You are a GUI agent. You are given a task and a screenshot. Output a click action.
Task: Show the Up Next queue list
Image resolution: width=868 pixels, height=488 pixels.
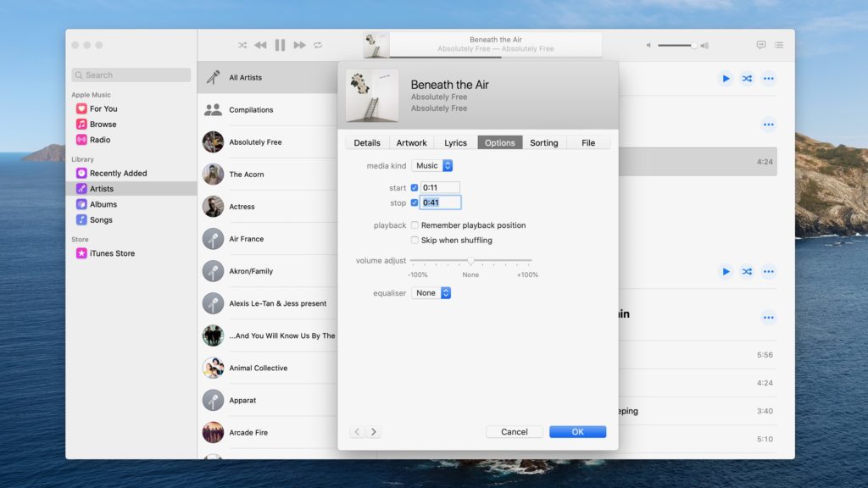(778, 45)
